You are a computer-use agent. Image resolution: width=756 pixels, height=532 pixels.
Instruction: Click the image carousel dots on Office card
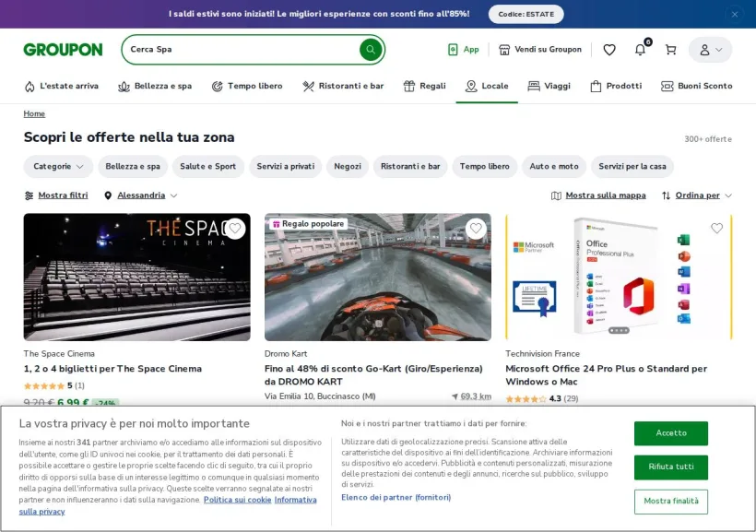(619, 330)
